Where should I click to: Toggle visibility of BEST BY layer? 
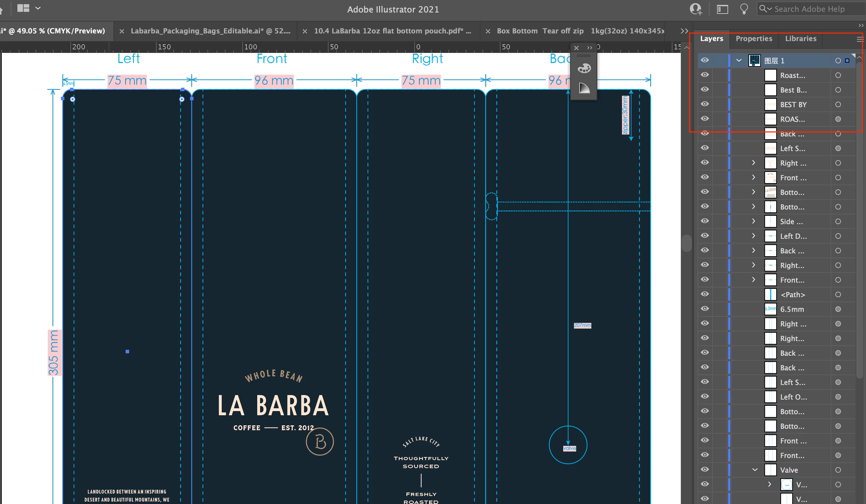(704, 104)
